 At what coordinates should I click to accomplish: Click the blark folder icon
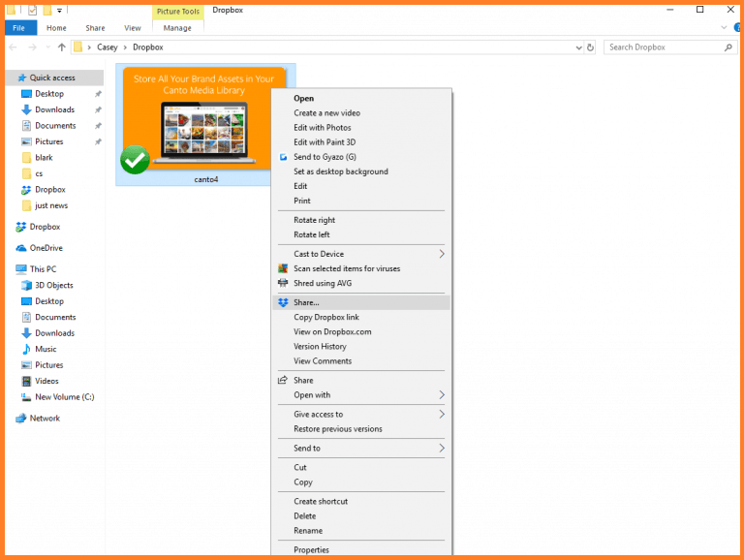pos(27,158)
